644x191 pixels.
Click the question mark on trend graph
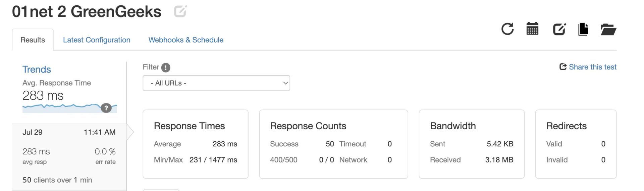106,108
